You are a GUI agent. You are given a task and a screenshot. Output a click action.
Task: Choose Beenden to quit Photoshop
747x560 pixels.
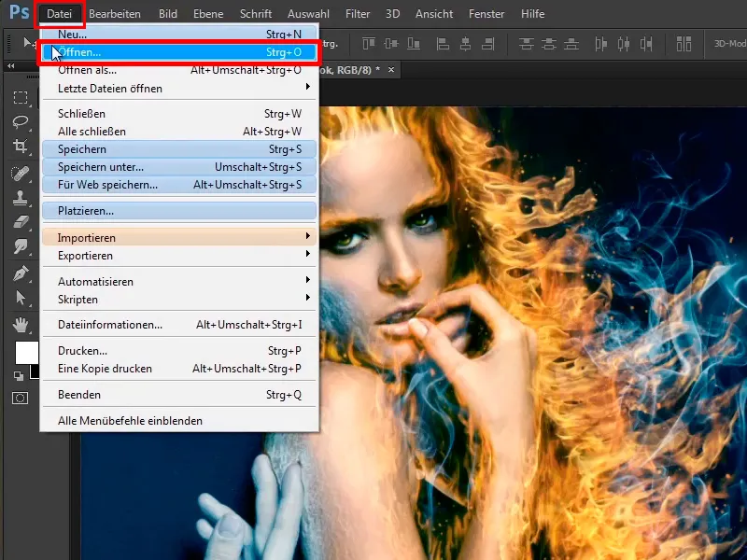[x=179, y=395]
